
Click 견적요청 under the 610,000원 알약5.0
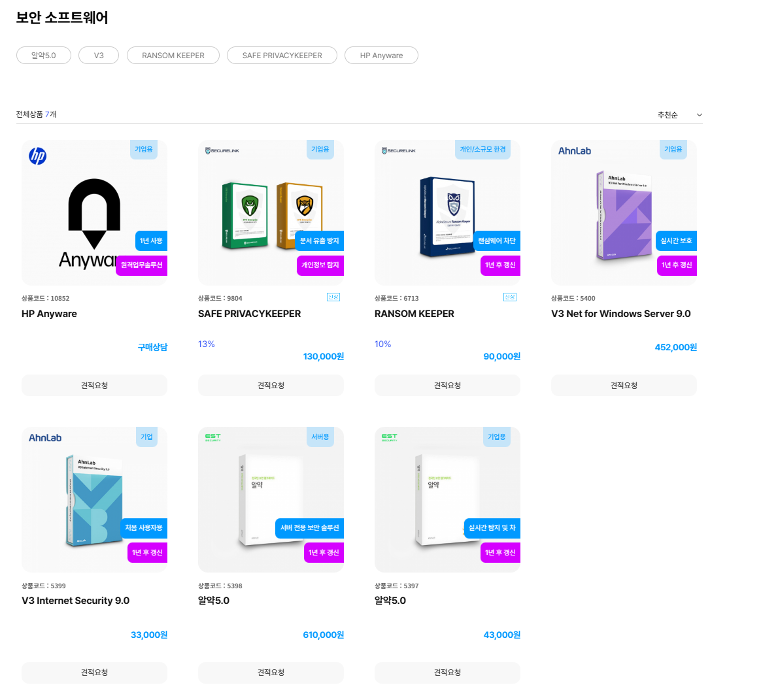pyautogui.click(x=271, y=673)
